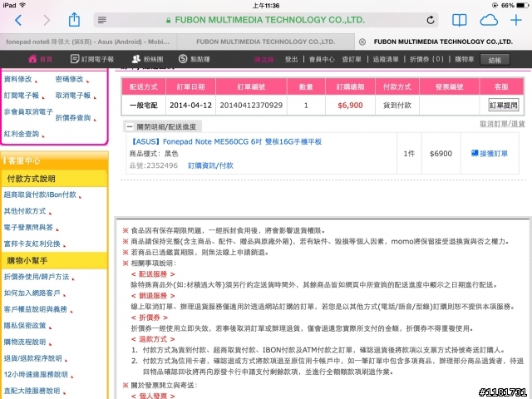Open 其他付款方式 help link
The width and height of the screenshot is (532, 399).
click(x=25, y=211)
